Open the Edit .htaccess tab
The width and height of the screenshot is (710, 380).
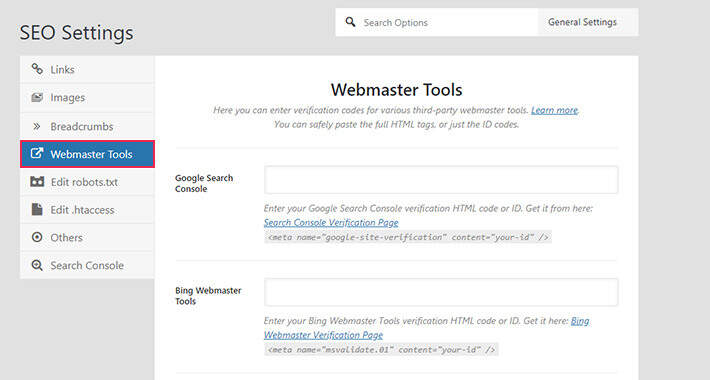click(x=87, y=210)
